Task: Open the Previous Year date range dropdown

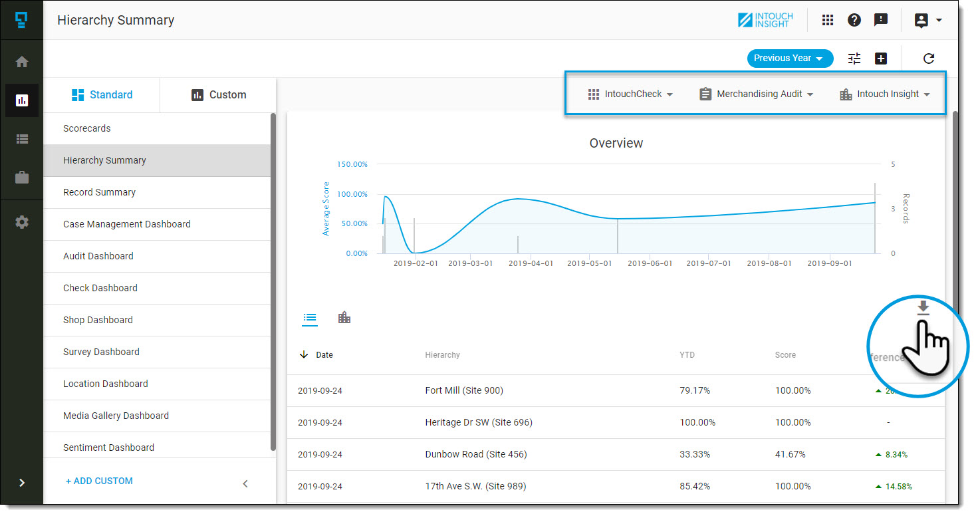Action: 790,59
